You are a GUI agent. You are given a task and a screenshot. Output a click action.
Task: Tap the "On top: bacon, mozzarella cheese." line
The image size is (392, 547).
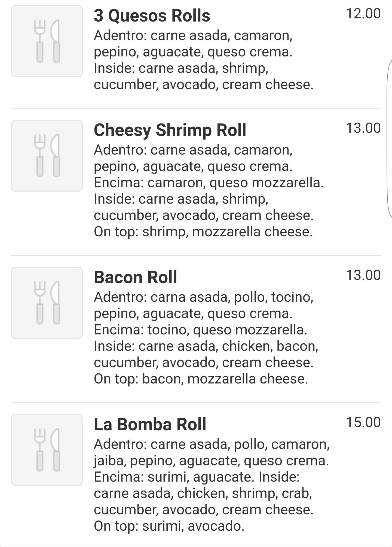(201, 379)
